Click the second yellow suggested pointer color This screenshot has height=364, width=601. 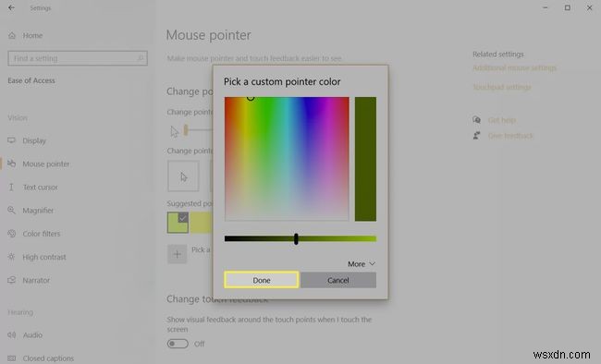(202, 223)
